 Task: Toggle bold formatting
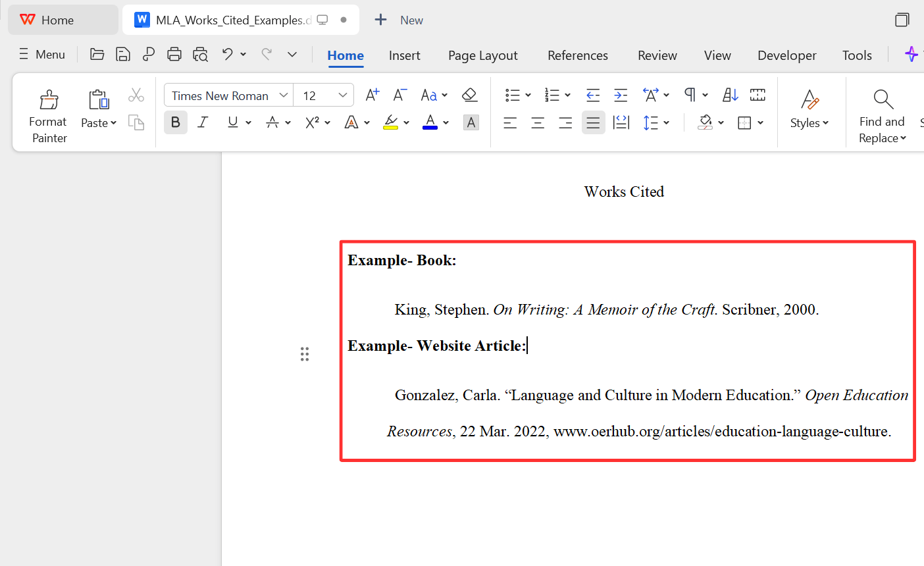pyautogui.click(x=175, y=122)
